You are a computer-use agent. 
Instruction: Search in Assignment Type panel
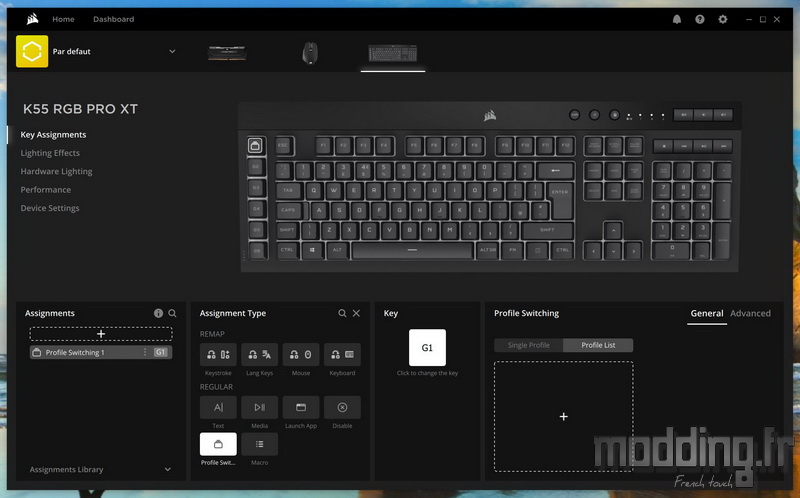pyautogui.click(x=342, y=313)
